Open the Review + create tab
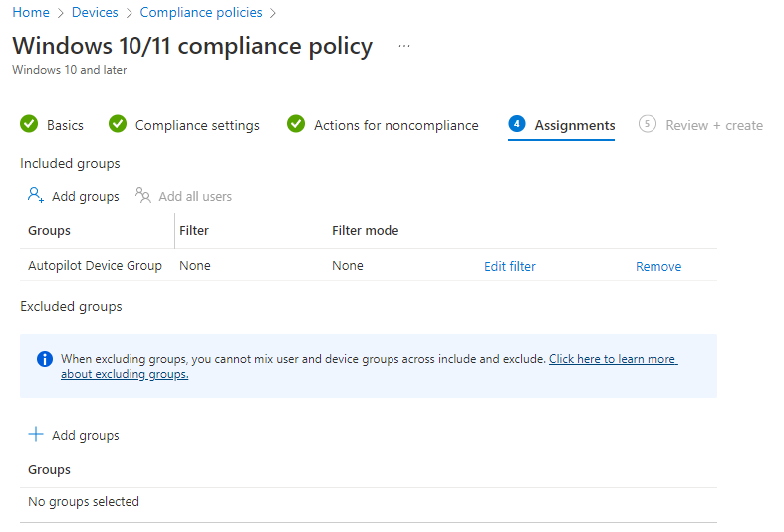This screenshot has width=784, height=532. (x=714, y=125)
